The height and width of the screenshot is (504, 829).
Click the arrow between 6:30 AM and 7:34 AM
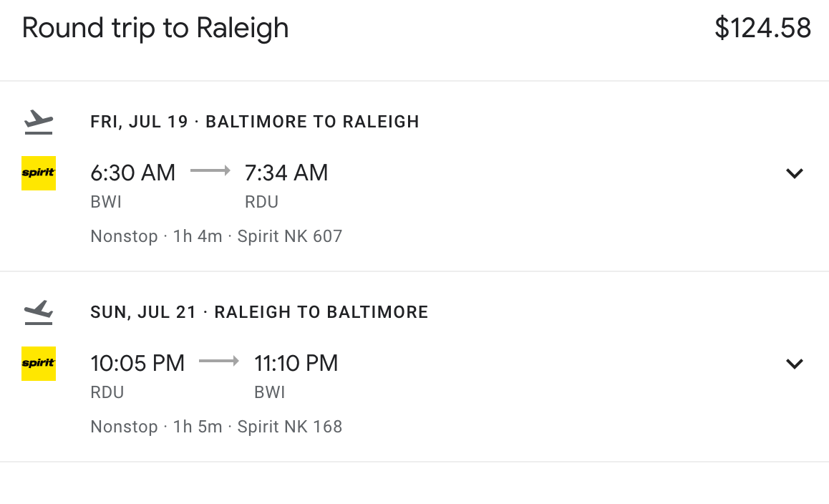coord(210,171)
